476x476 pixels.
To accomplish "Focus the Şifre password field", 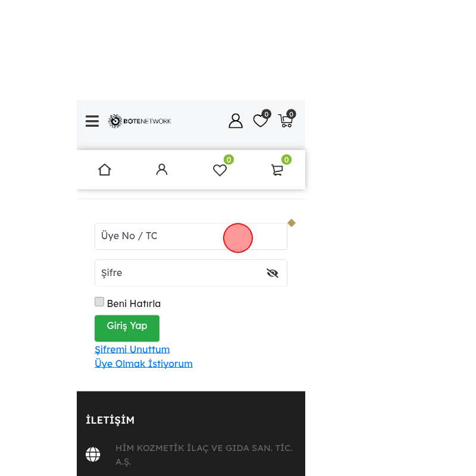I will pos(191,273).
